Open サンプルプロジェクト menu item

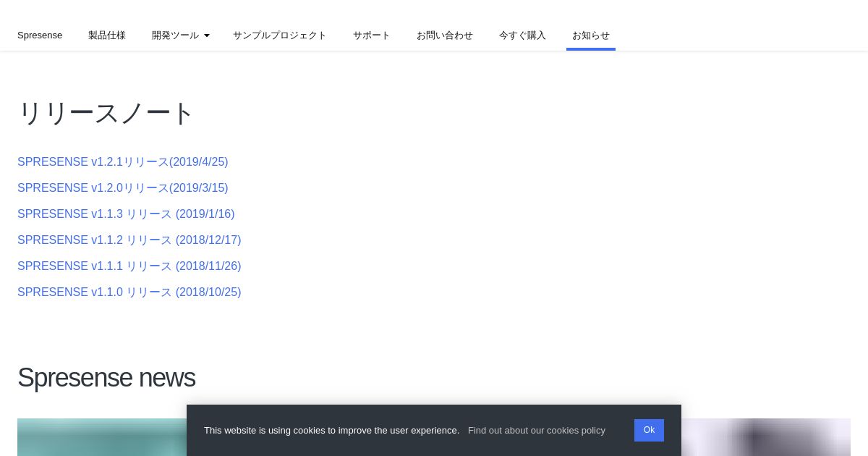point(280,35)
